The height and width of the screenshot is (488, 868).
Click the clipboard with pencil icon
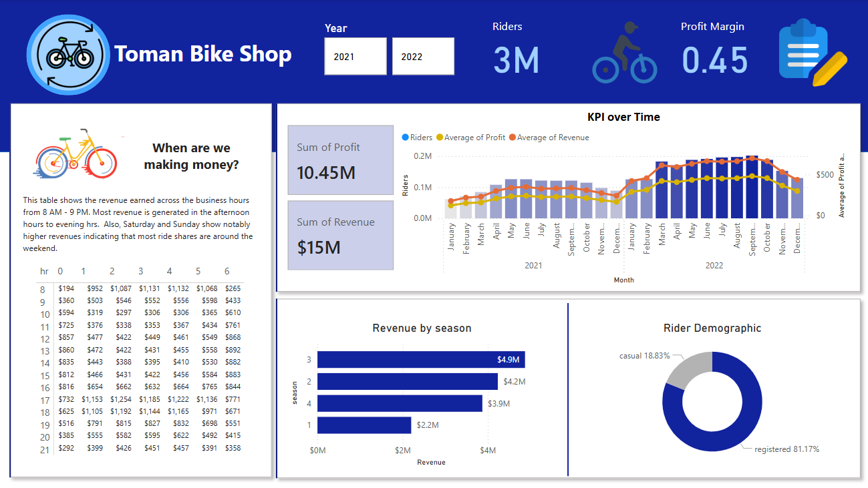(813, 53)
